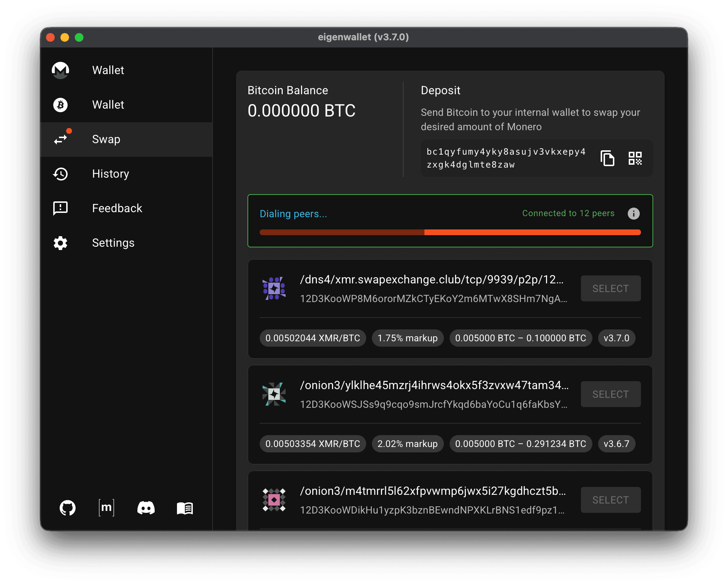Click the purple swapexchange maker avatar
Image resolution: width=728 pixels, height=584 pixels.
click(x=274, y=288)
